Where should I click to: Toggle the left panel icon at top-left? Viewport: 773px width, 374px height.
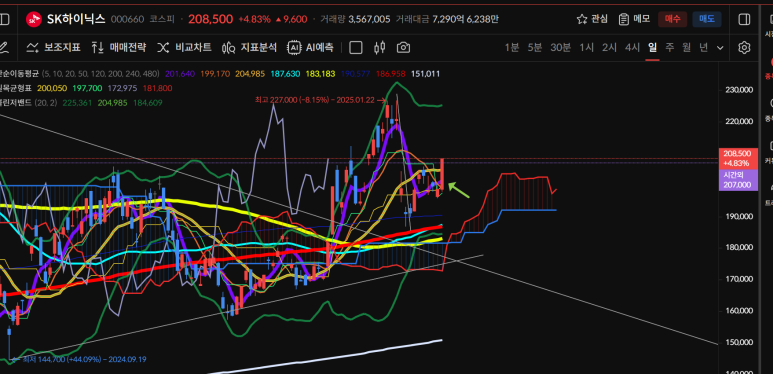pos(4,19)
